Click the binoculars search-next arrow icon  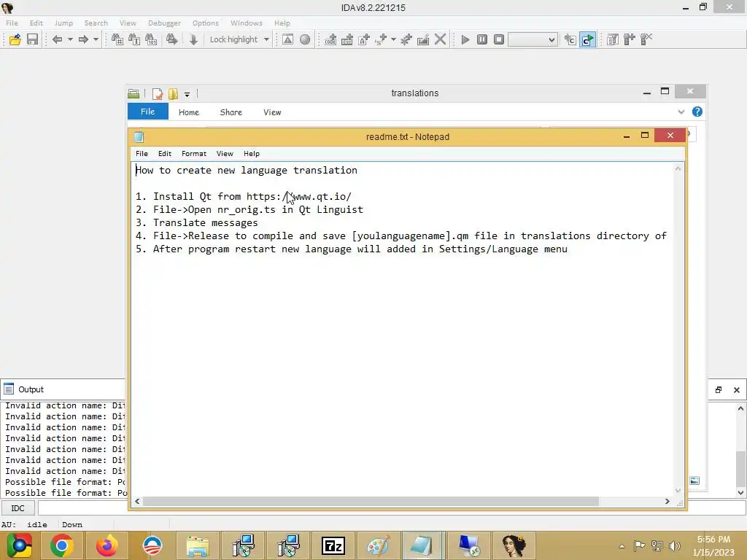point(172,39)
